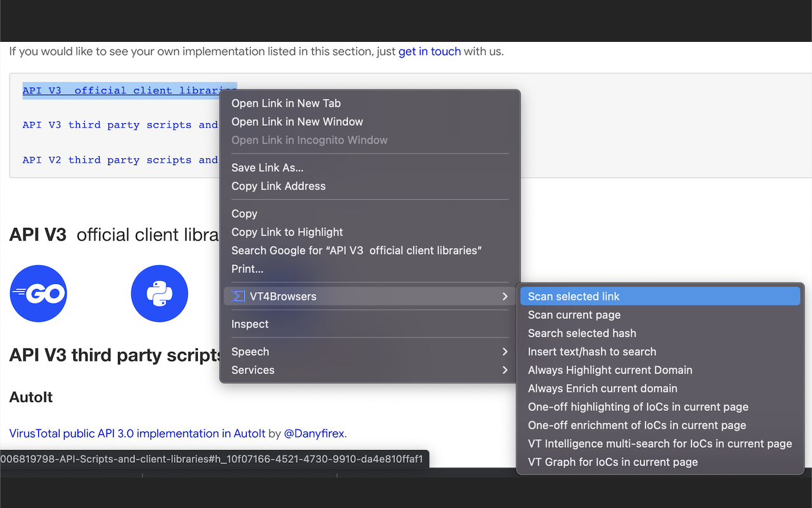812x508 pixels.
Task: Choose "Open Link in New Tab"
Action: click(x=285, y=103)
